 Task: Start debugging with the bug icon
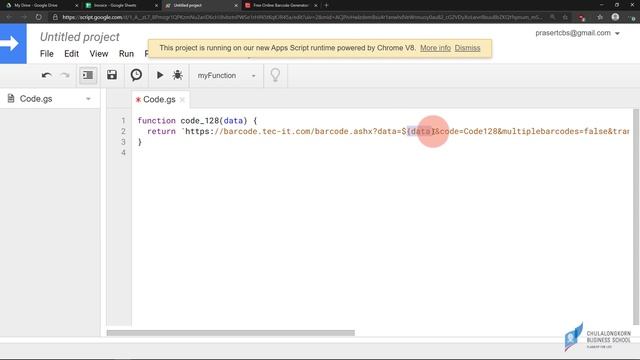178,75
